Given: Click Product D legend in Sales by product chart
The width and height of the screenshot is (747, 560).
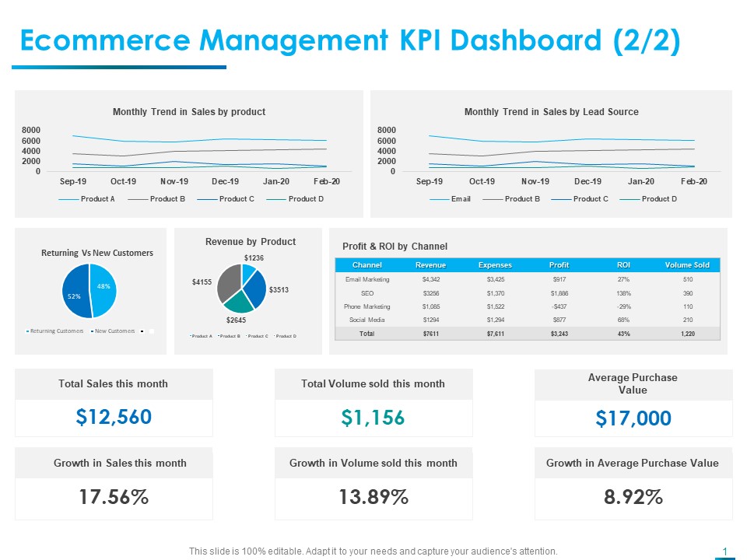Looking at the screenshot, I should [x=295, y=199].
